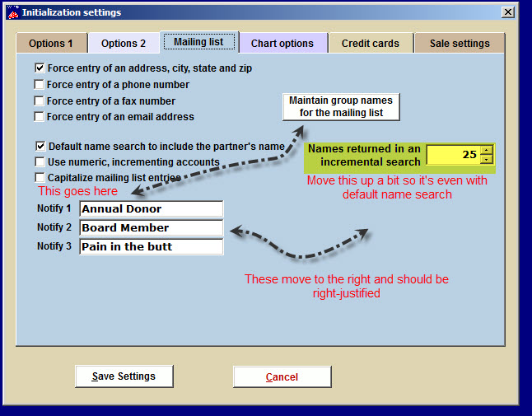Select the Mailing list tab
This screenshot has height=416, width=532.
pos(198,42)
